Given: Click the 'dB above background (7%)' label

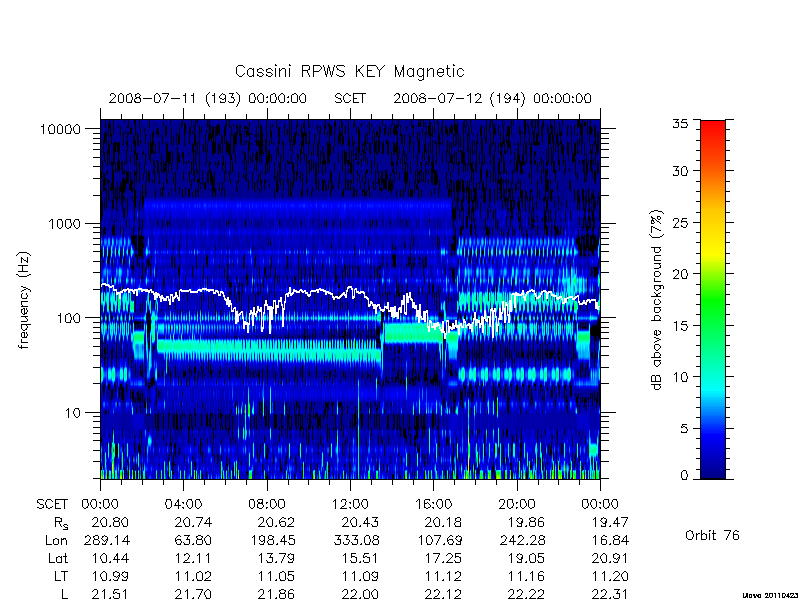Looking at the screenshot, I should [x=657, y=300].
